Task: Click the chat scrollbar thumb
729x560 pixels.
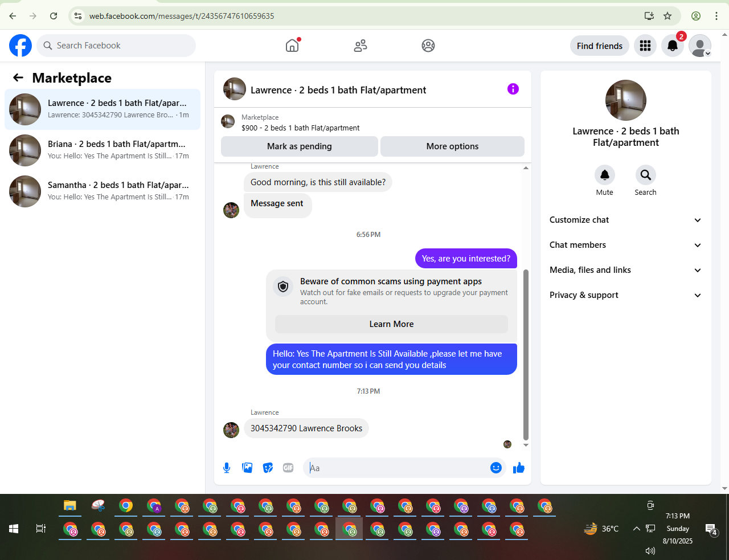Action: point(526,354)
